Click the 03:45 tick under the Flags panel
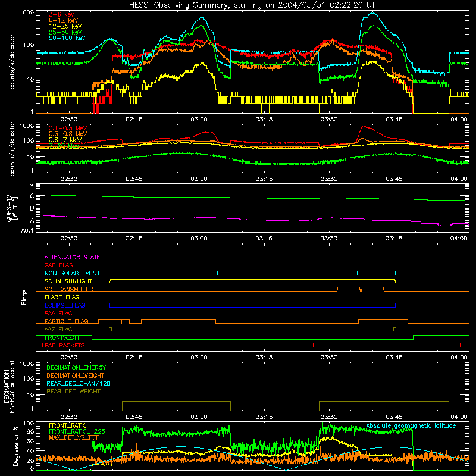 [x=394, y=358]
